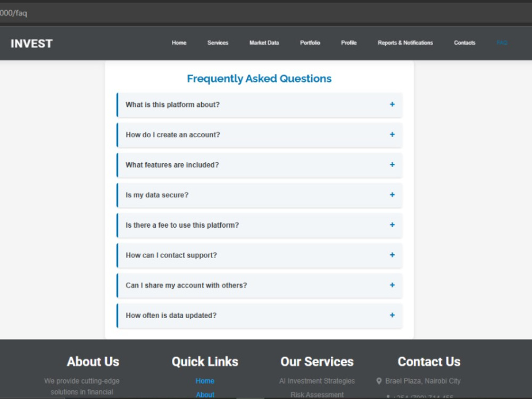The height and width of the screenshot is (399, 532).
Task: Click plus icon for features included question
Action: point(392,164)
